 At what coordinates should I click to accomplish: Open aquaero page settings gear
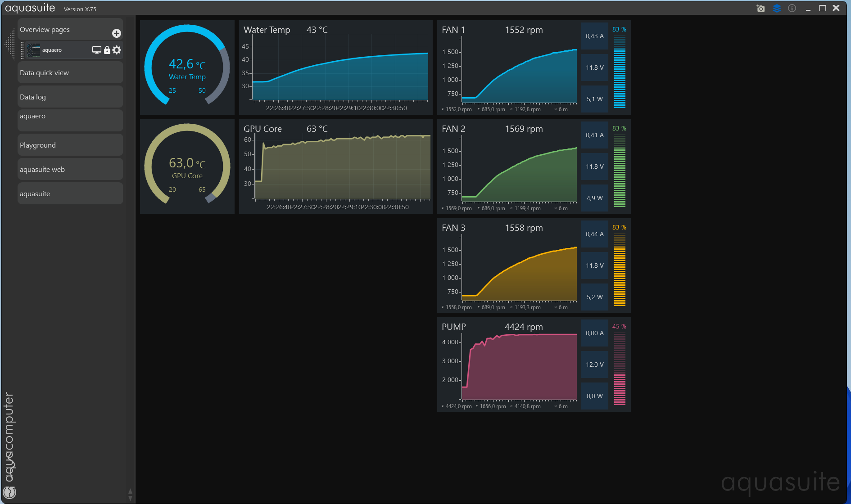pos(117,50)
